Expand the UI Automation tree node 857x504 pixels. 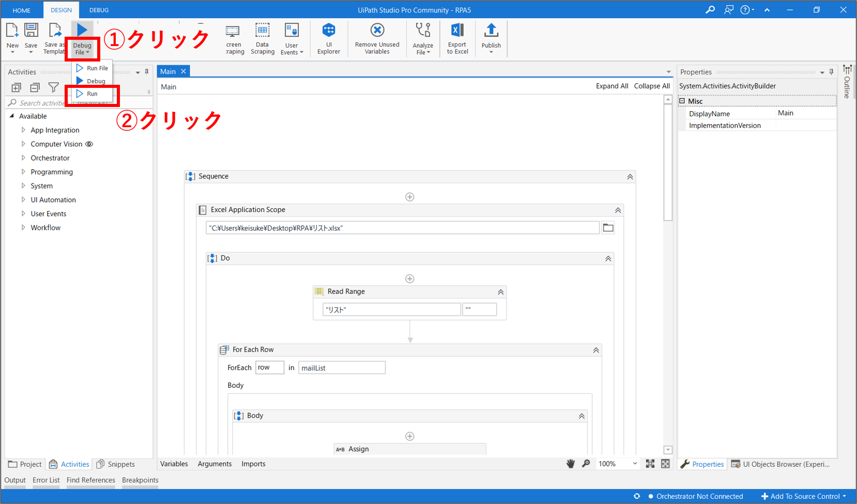click(x=23, y=200)
